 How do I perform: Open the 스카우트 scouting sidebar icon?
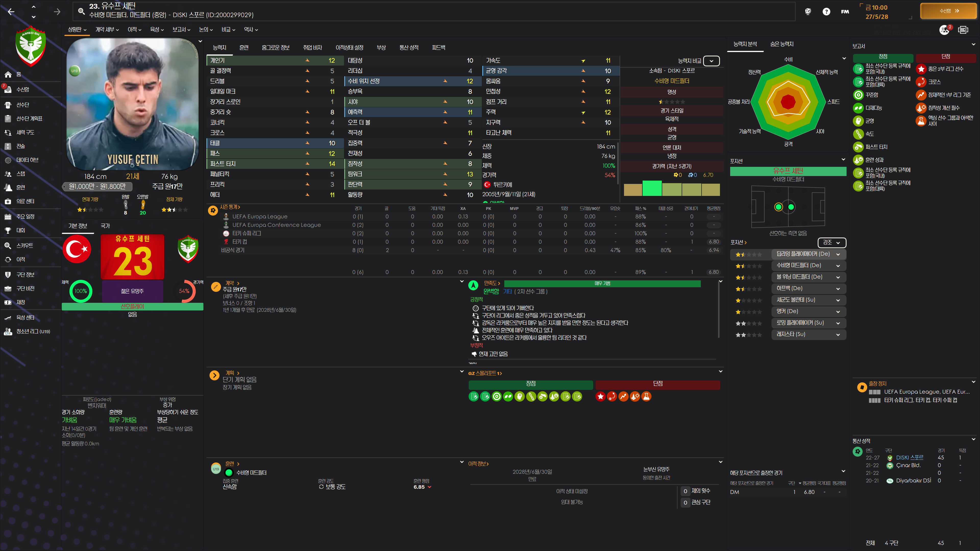[x=8, y=246]
